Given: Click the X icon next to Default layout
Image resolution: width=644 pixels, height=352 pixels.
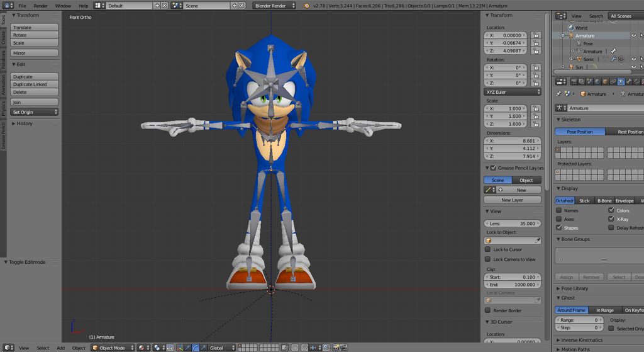Looking at the screenshot, I should pyautogui.click(x=164, y=6).
